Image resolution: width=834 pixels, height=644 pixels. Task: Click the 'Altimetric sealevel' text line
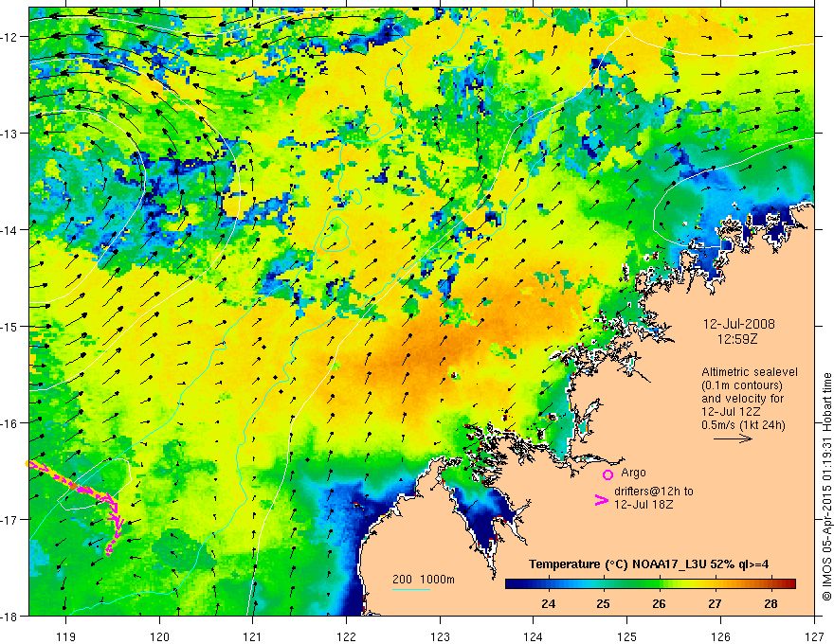point(750,372)
